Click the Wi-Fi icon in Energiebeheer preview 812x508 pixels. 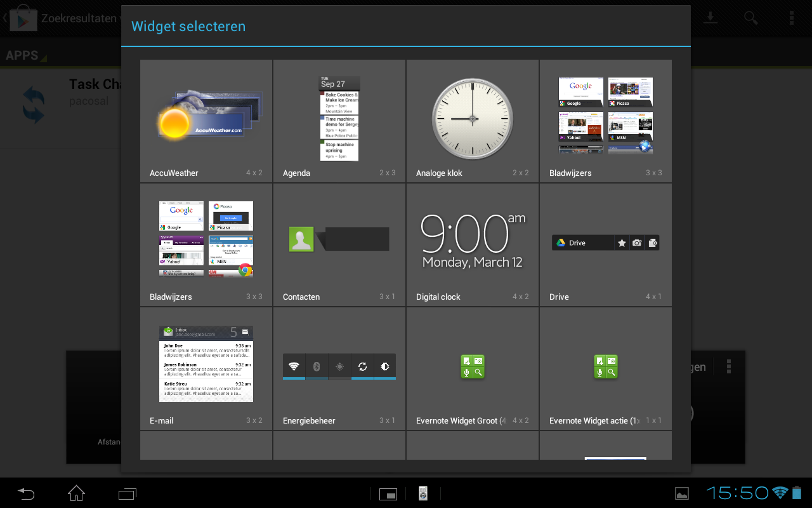[x=294, y=366]
